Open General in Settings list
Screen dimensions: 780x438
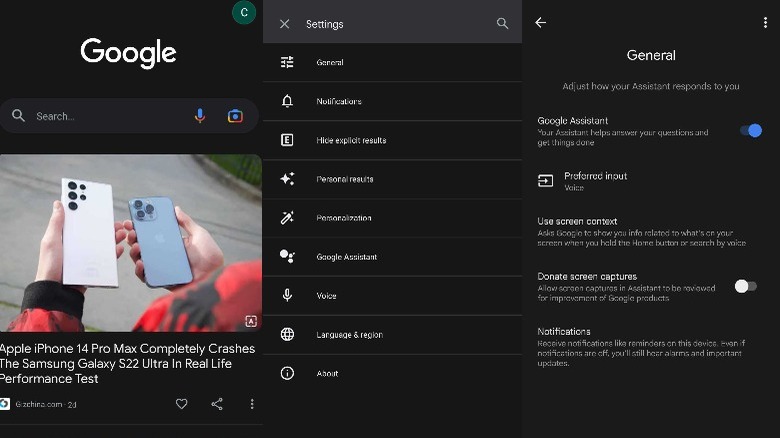[x=330, y=63]
